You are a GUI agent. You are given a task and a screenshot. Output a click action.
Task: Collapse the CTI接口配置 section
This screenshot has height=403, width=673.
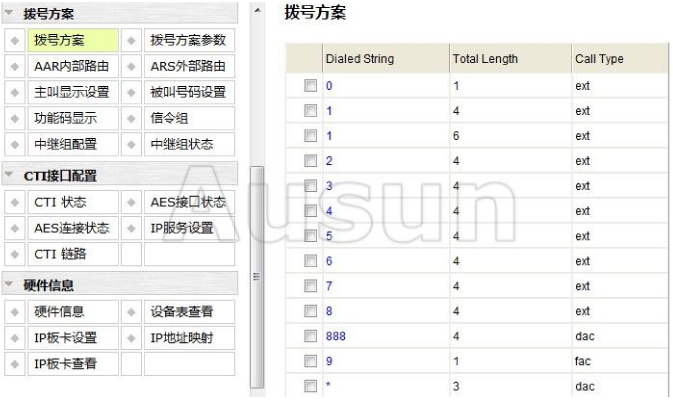11,177
